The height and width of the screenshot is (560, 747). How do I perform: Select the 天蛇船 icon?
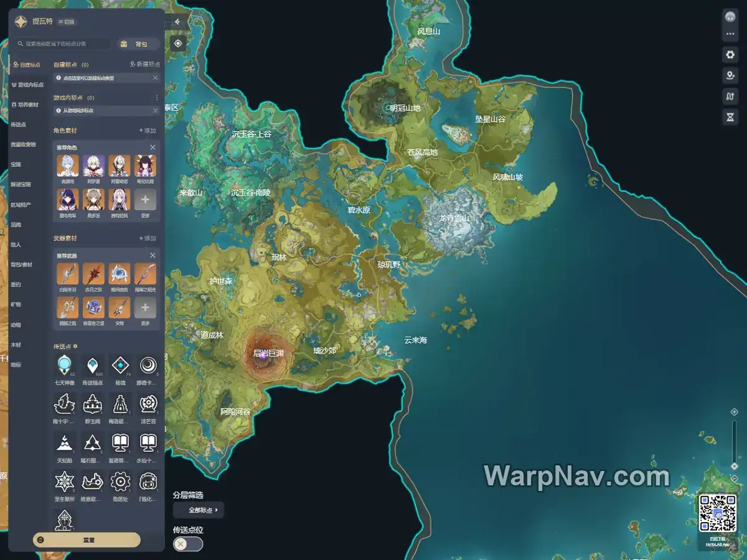click(65, 443)
